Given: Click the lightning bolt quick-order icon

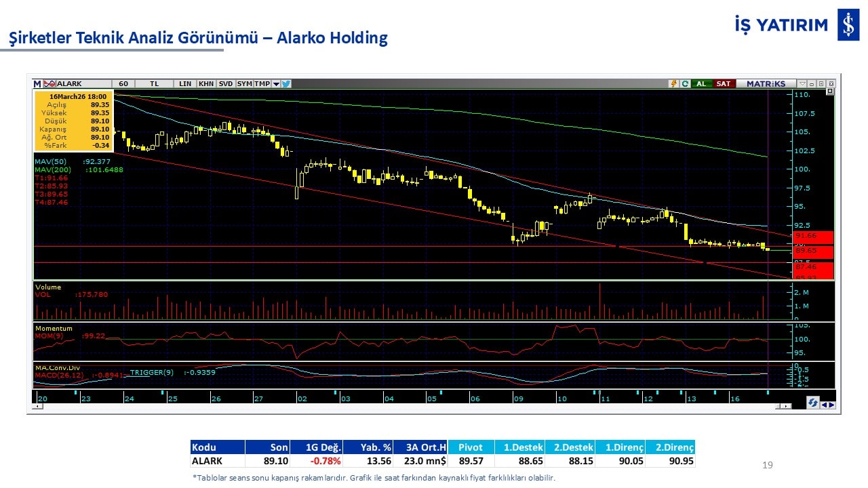Looking at the screenshot, I should (674, 84).
